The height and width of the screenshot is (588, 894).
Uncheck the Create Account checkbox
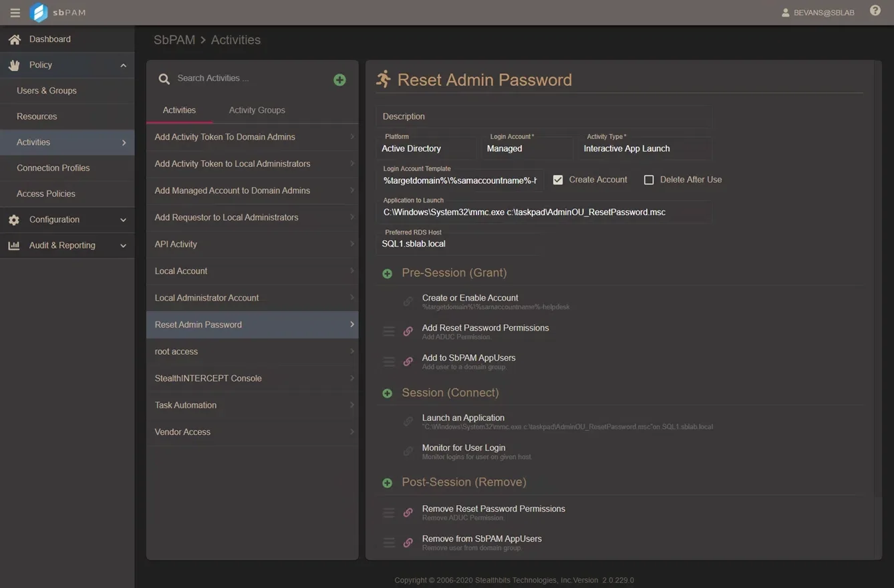[x=558, y=180]
